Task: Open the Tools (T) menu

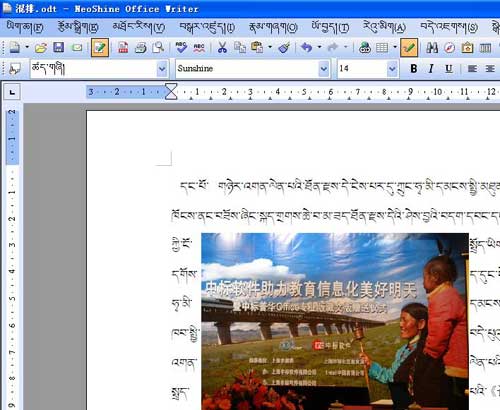Action: [330, 27]
